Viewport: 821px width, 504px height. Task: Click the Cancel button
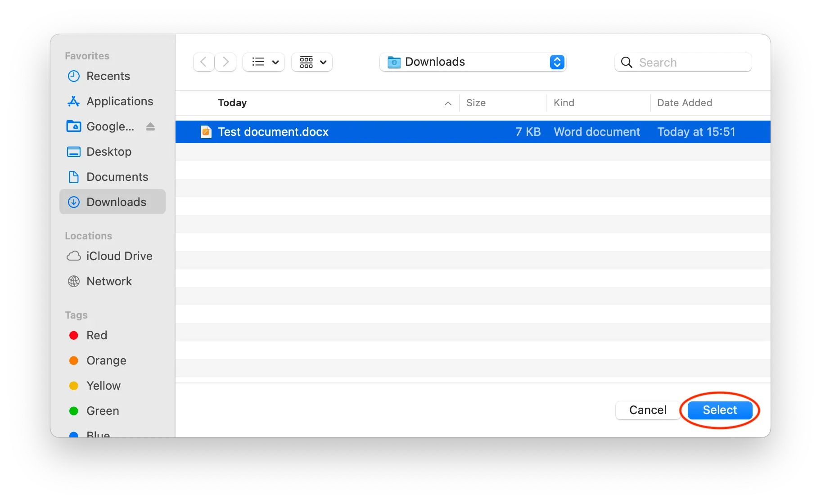point(647,410)
